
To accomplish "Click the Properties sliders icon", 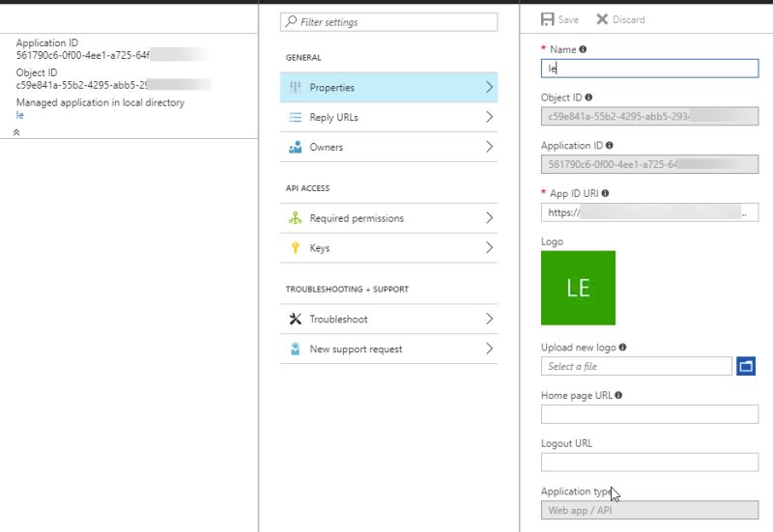I will coord(296,87).
